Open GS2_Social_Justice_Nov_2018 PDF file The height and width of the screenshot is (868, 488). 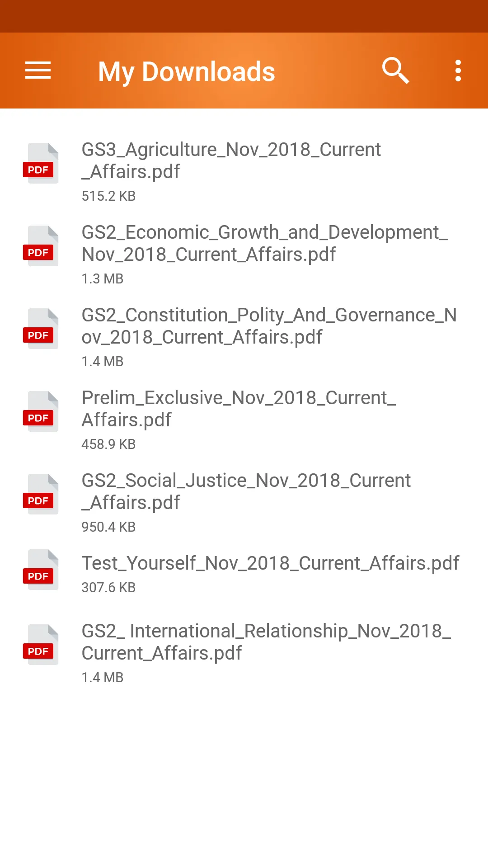tap(246, 491)
